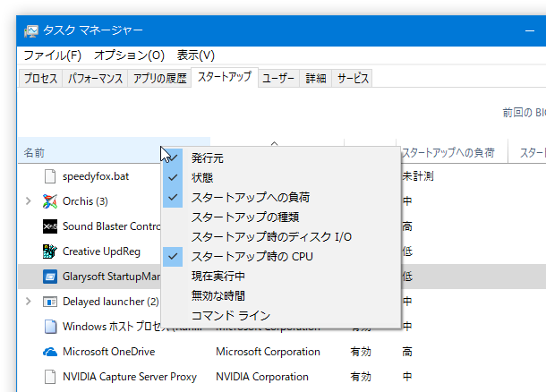Image resolution: width=546 pixels, height=392 pixels.
Task: Click 中 impact in NVIDIA row
Action: point(407,377)
